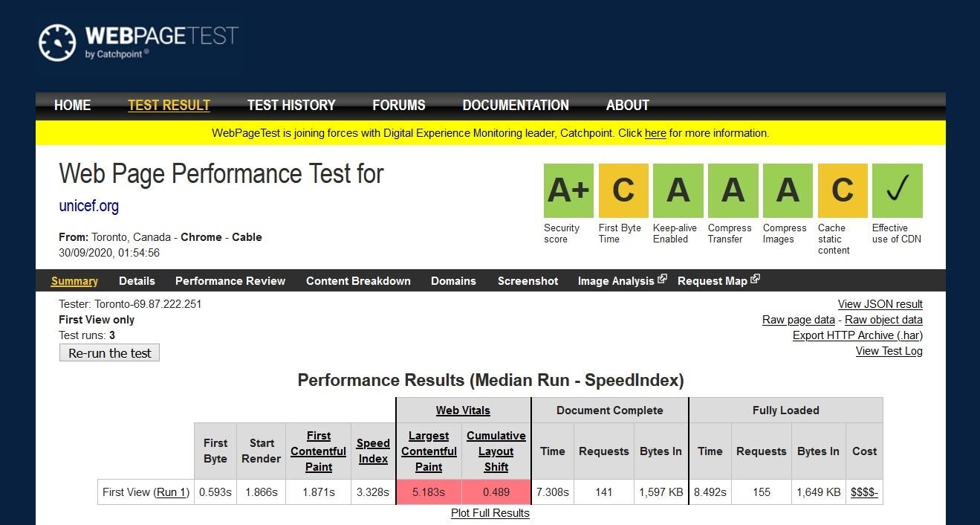Click the Keep-alive Enabled A grade
The image size is (980, 525).
678,191
